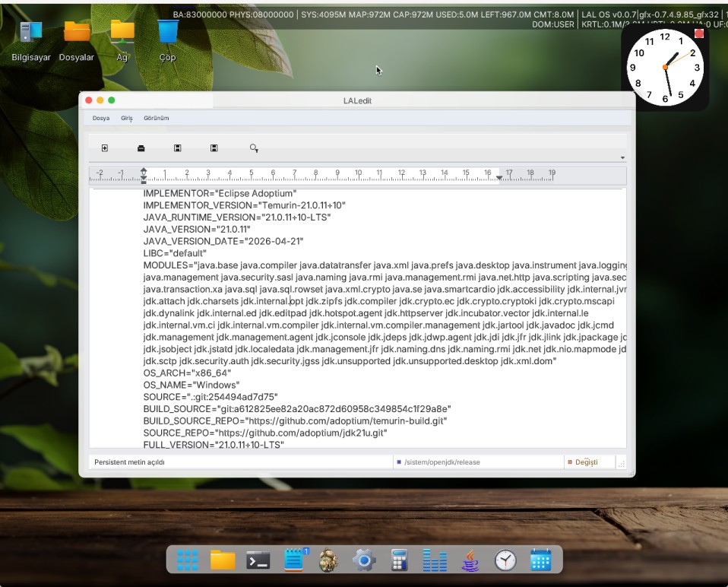728x587 pixels.
Task: Launch the calculator from the dock
Action: [399, 560]
